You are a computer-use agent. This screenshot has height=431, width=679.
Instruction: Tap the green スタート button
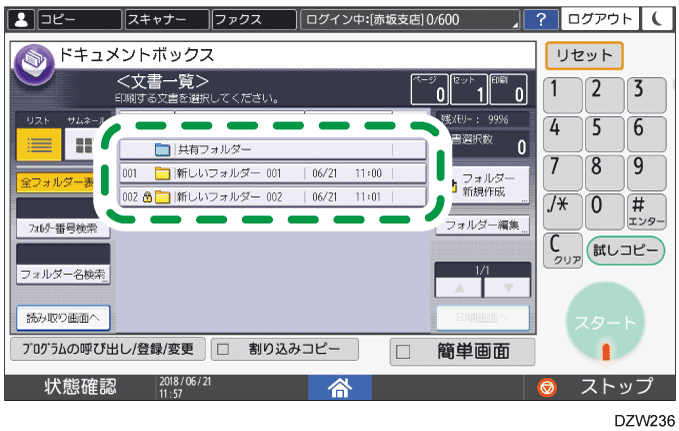tap(605, 322)
